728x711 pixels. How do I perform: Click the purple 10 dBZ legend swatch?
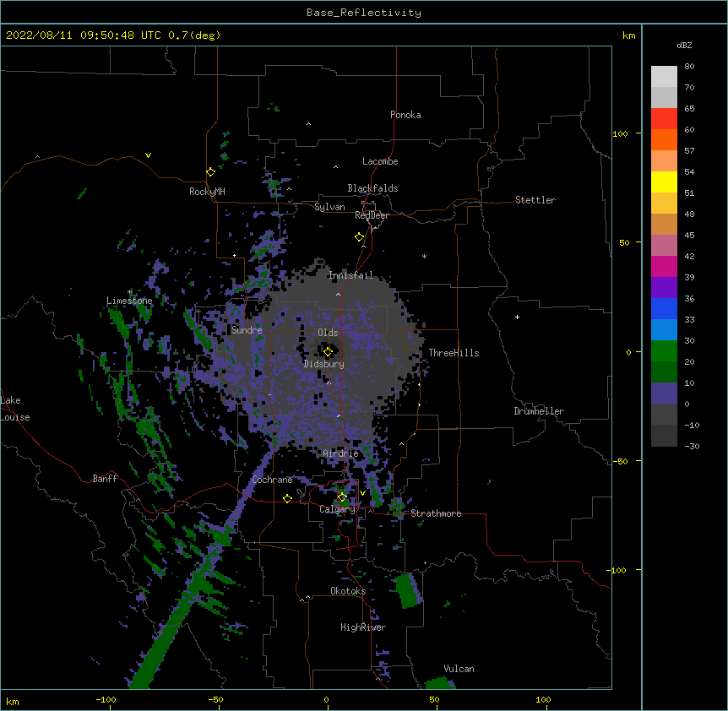664,393
